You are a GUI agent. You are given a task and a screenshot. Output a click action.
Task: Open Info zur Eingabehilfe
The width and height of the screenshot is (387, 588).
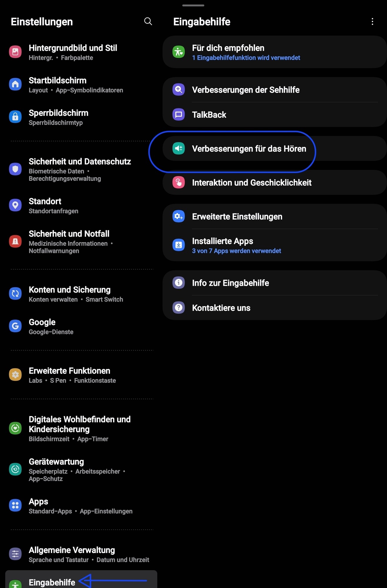(x=230, y=283)
